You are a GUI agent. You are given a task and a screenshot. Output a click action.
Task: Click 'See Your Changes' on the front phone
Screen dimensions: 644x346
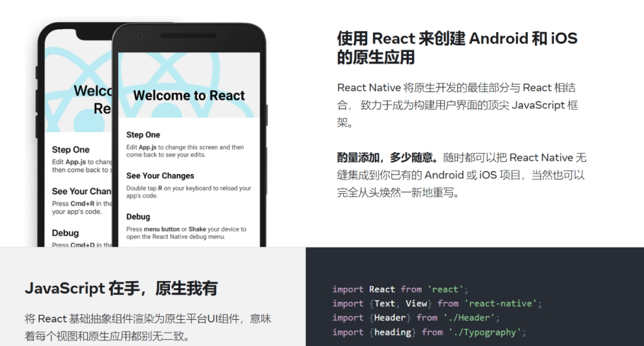click(x=160, y=176)
